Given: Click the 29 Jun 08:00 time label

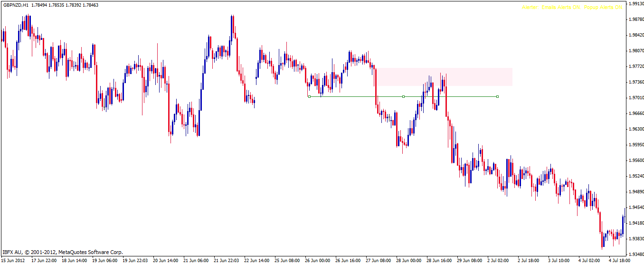Looking at the screenshot, I should click(469, 261).
